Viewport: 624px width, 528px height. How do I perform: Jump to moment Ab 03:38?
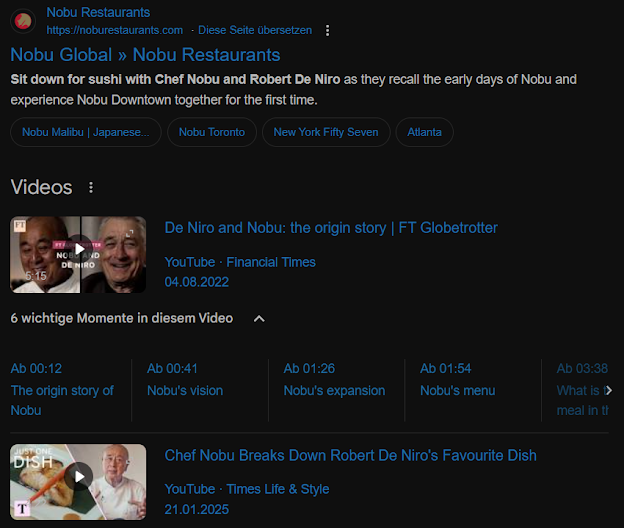582,390
